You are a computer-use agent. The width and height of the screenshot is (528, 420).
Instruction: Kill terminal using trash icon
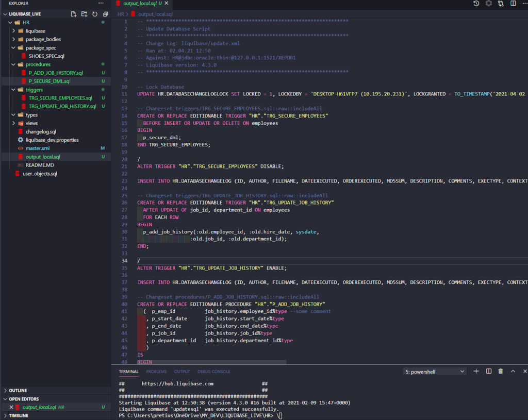point(501,371)
